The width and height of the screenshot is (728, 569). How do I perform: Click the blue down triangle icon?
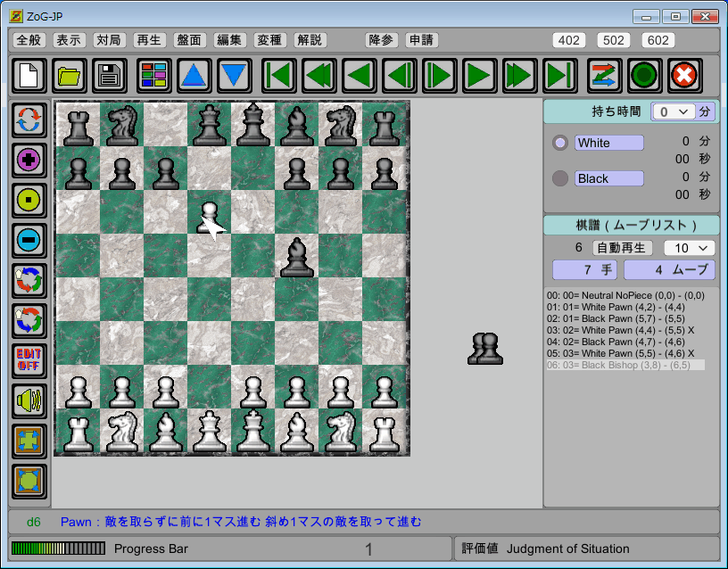tap(234, 75)
